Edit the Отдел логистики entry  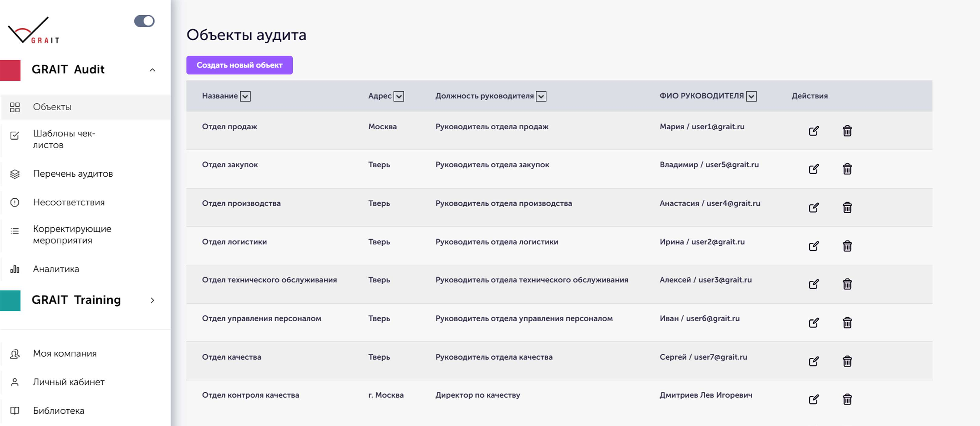pyautogui.click(x=813, y=246)
